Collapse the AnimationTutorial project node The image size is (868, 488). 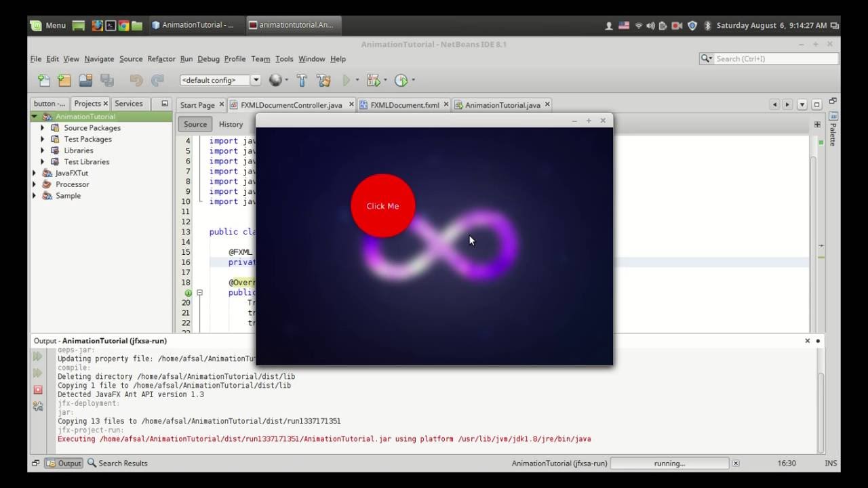pyautogui.click(x=35, y=117)
